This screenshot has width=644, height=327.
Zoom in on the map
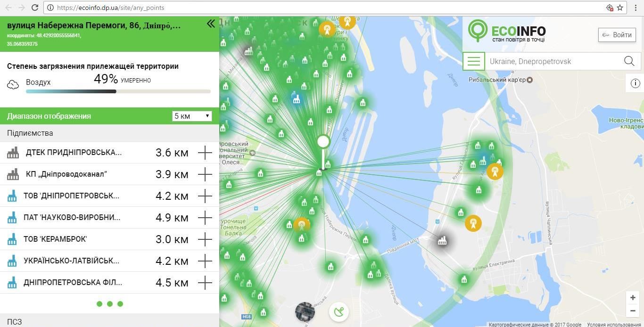point(633,298)
